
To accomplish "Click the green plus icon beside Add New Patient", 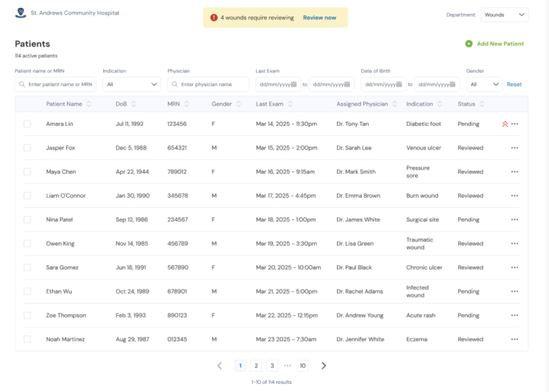I will coord(469,44).
